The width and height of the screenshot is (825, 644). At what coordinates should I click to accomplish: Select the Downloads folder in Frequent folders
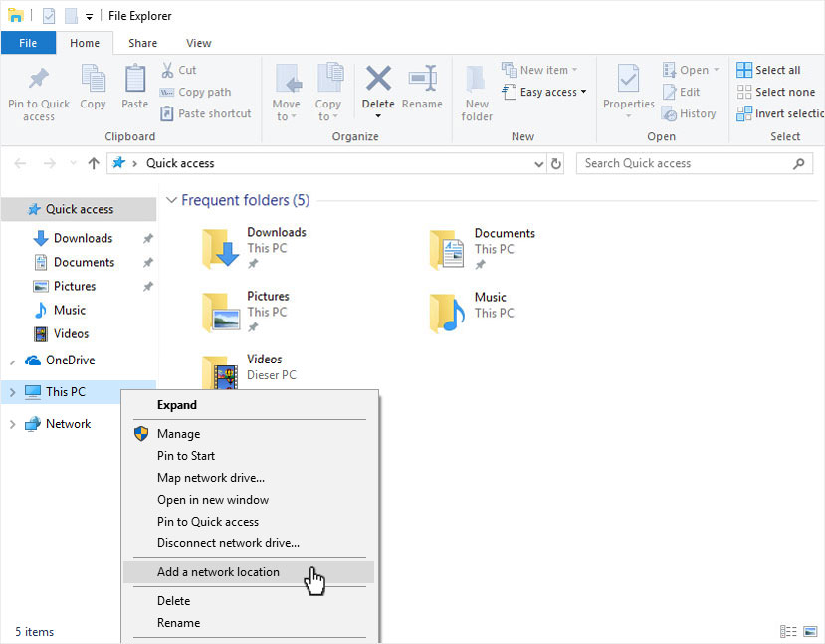point(255,248)
